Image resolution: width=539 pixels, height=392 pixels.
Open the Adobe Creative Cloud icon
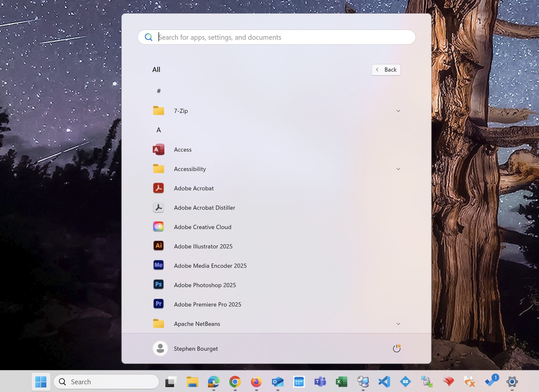(x=159, y=227)
